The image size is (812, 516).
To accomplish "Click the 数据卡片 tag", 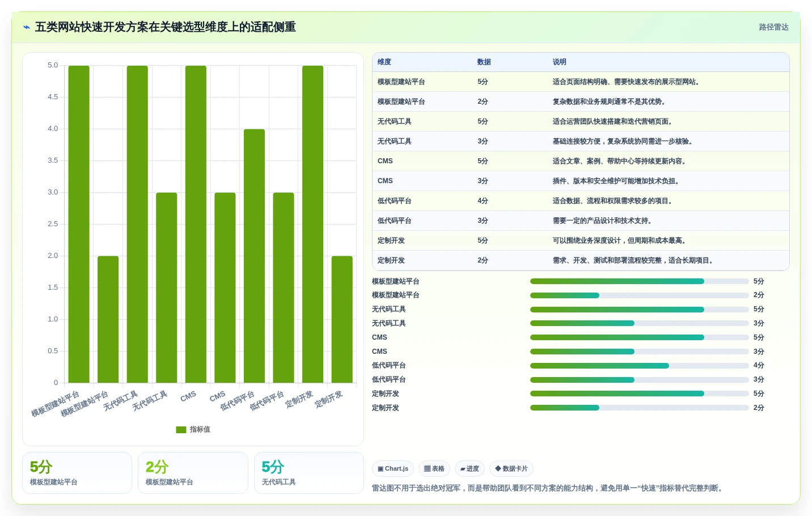I will point(511,469).
